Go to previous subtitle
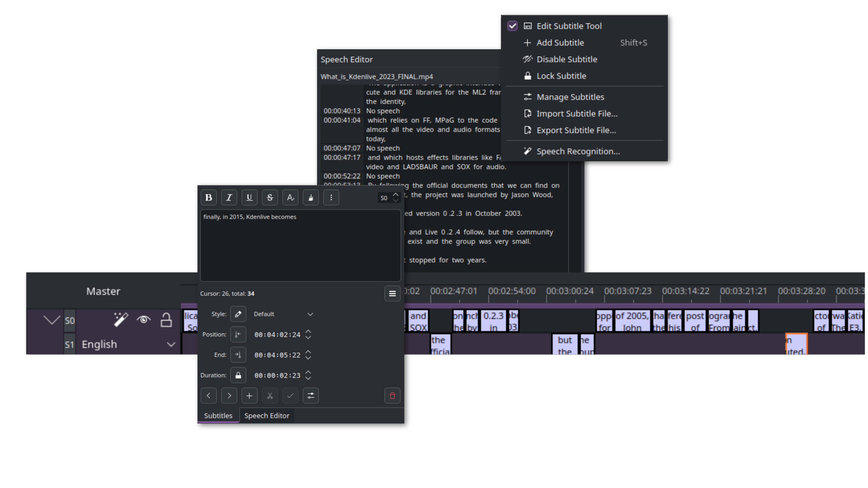 pyautogui.click(x=209, y=396)
